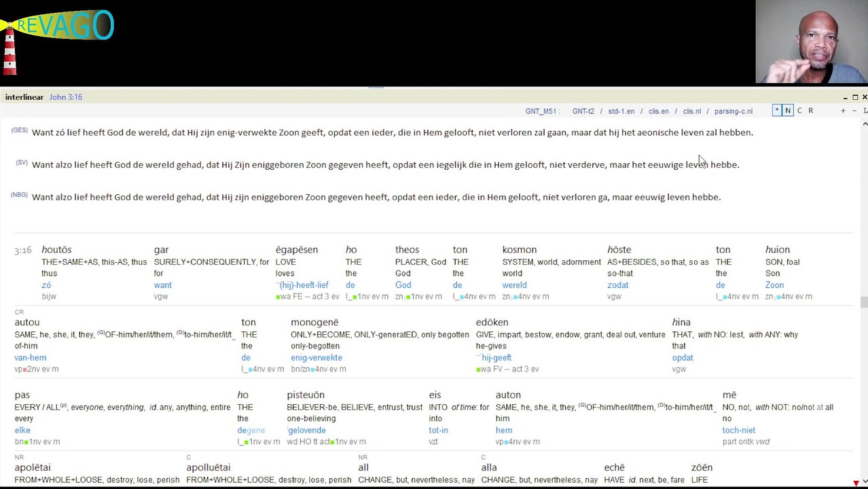This screenshot has height=489, width=868.
Task: Click Greek word mē
Action: coord(729,395)
